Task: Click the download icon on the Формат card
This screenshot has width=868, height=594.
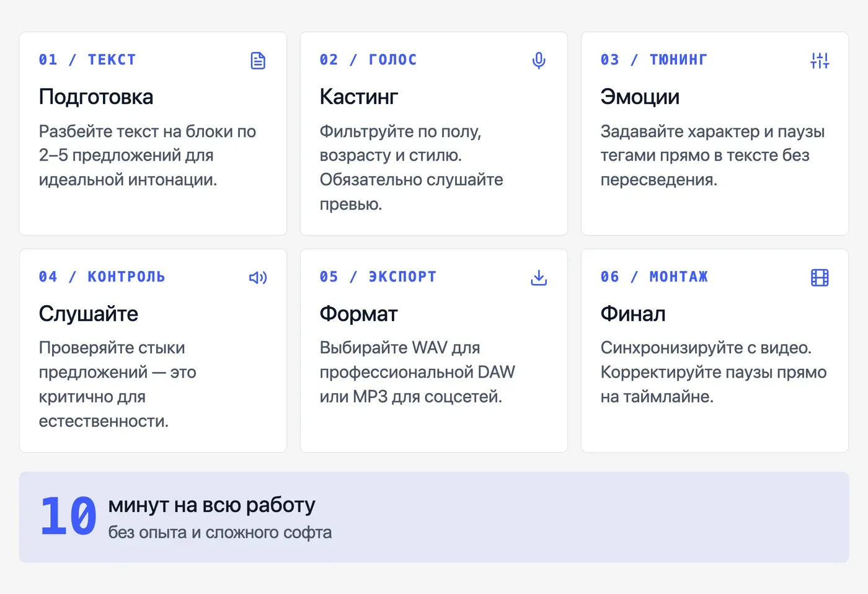Action: pyautogui.click(x=539, y=278)
